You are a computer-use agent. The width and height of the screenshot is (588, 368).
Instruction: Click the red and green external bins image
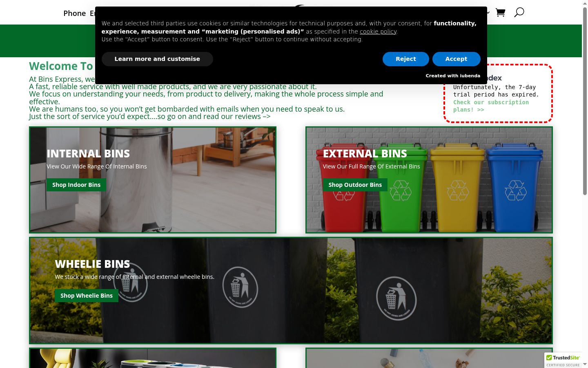pos(429,180)
